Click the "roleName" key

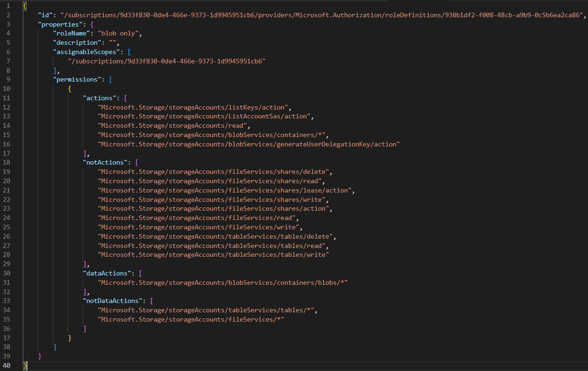(72, 34)
